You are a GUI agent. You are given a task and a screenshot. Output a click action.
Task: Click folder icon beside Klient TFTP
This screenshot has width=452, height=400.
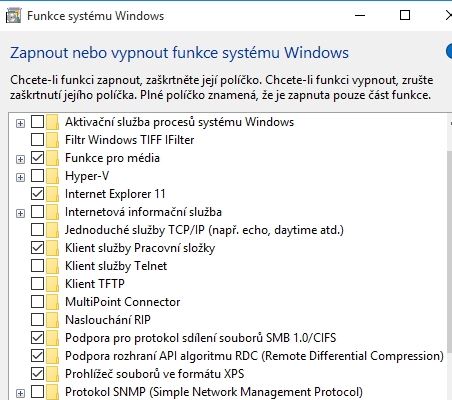pyautogui.click(x=52, y=284)
